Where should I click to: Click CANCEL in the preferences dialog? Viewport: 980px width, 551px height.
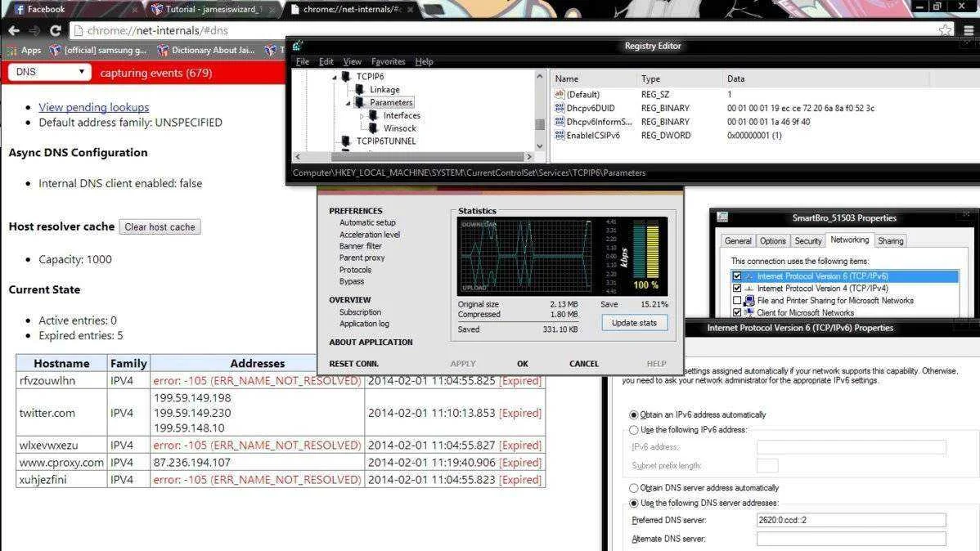click(x=584, y=364)
